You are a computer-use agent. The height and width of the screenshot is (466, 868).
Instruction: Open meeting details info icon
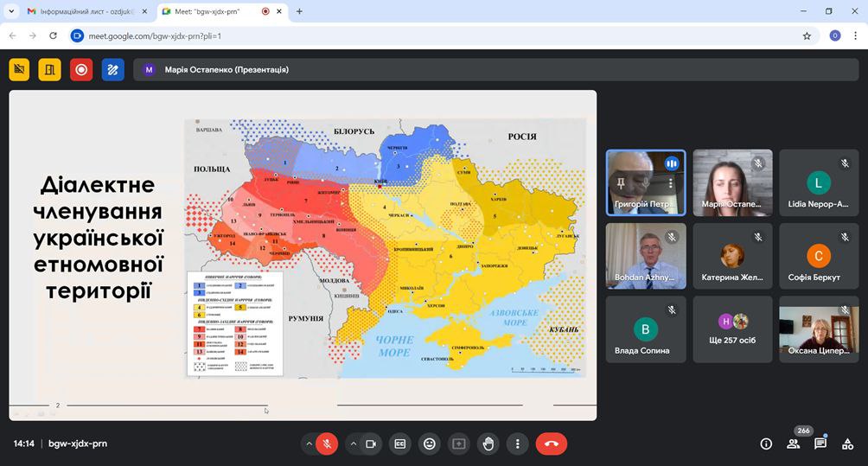click(765, 444)
